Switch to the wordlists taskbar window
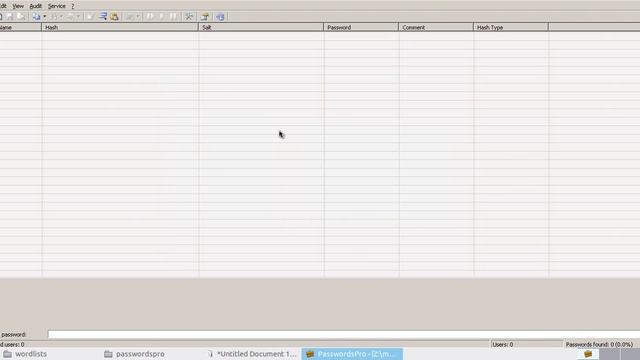This screenshot has width=640, height=360. click(25, 354)
